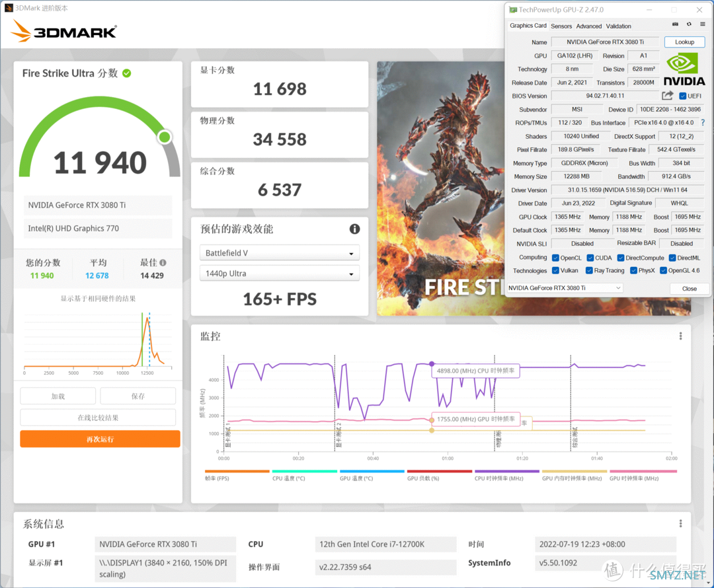Toggle the DirectCompute checkbox

tap(621, 258)
